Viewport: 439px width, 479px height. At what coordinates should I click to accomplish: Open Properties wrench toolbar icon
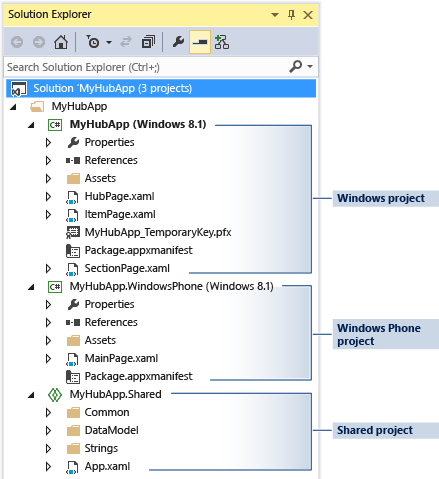click(178, 42)
